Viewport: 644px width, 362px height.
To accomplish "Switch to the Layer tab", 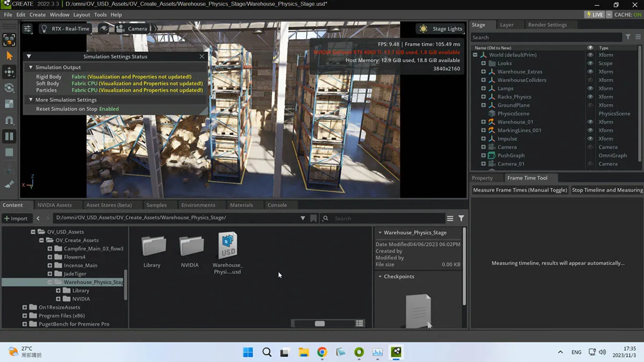I will click(507, 25).
